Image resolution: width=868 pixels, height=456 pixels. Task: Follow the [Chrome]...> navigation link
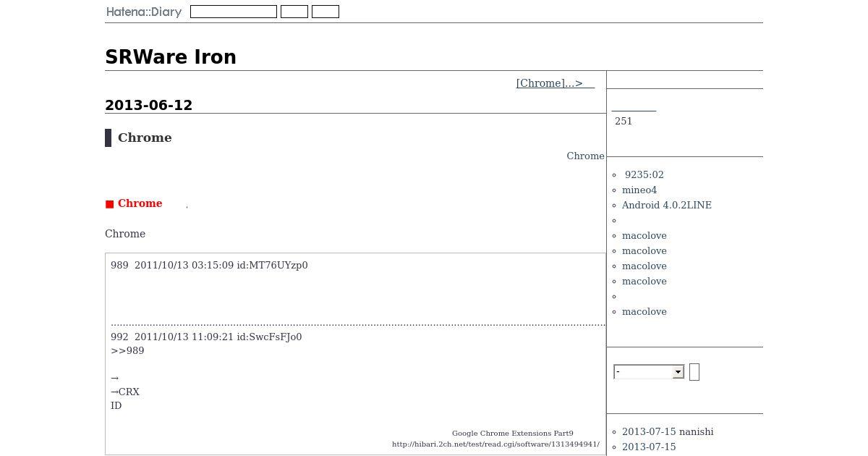(x=555, y=83)
